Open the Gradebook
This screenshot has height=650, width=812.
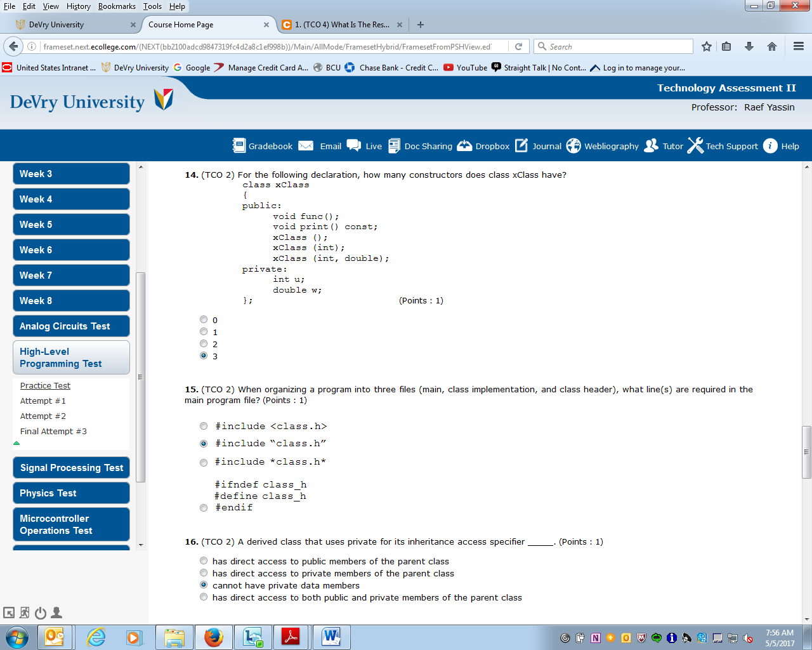coord(261,146)
